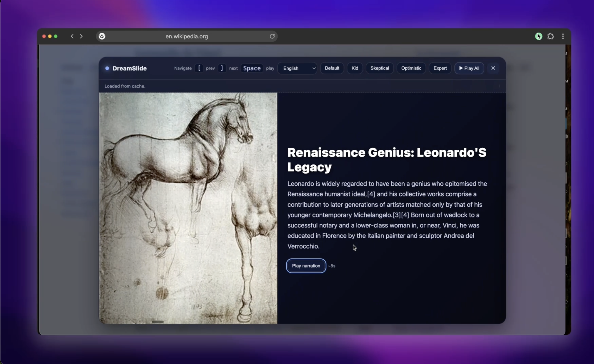The height and width of the screenshot is (364, 594).
Task: Select the Optimistic narration style
Action: (411, 68)
